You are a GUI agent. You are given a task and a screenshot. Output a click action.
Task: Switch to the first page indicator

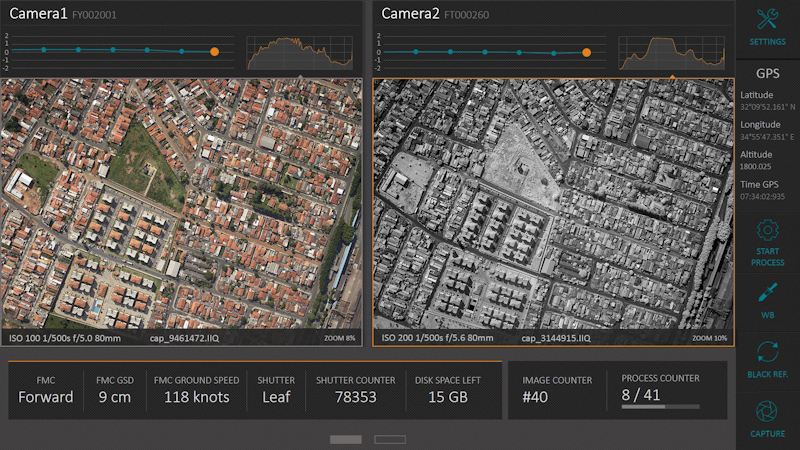click(x=346, y=439)
